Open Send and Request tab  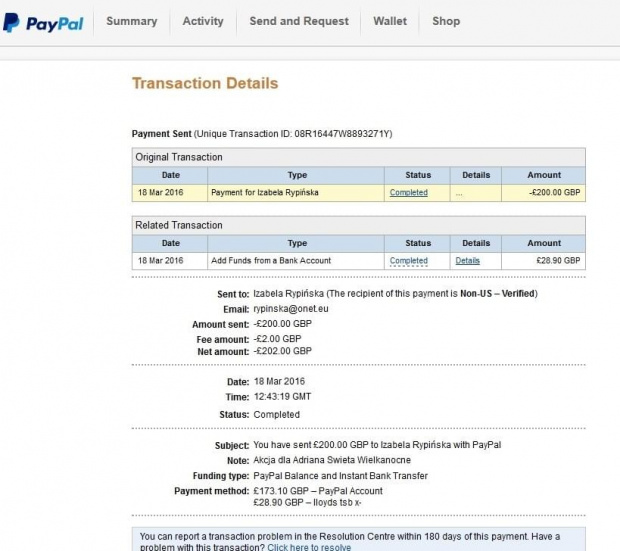click(299, 21)
